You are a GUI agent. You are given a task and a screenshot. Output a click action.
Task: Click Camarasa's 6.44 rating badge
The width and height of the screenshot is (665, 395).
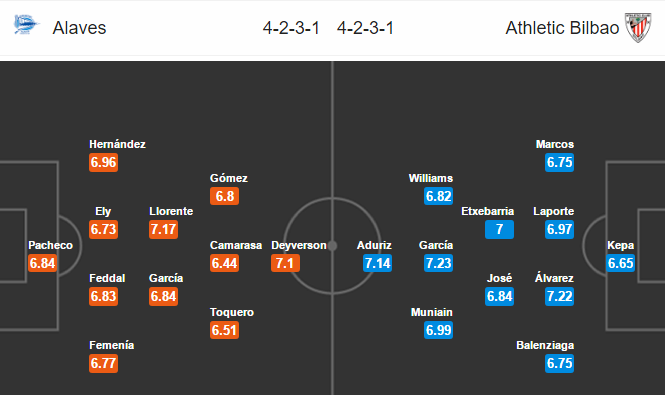[x=224, y=263]
